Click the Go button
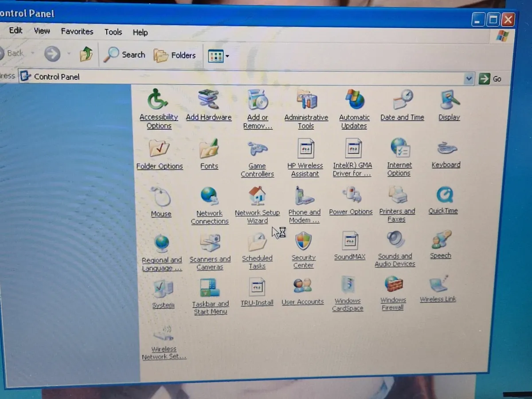 [491, 79]
